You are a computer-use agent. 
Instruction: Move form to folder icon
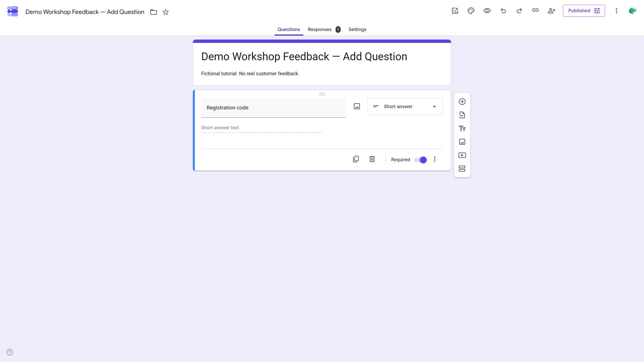[153, 12]
